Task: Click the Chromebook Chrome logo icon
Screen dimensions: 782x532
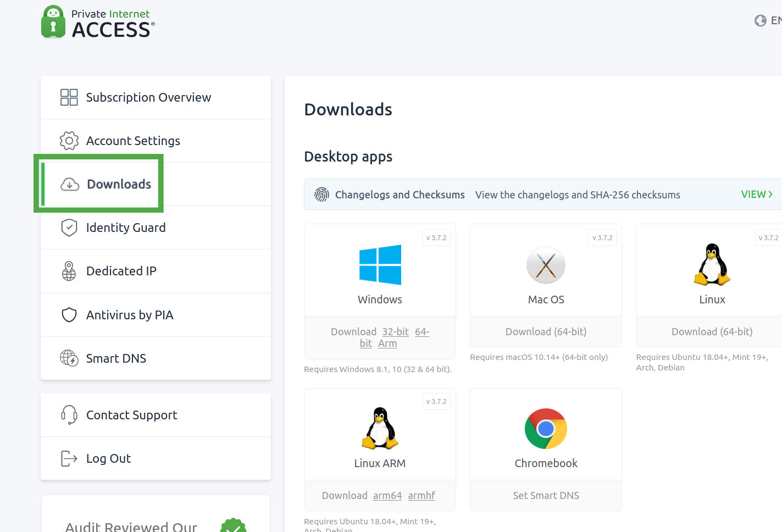Action: point(546,429)
